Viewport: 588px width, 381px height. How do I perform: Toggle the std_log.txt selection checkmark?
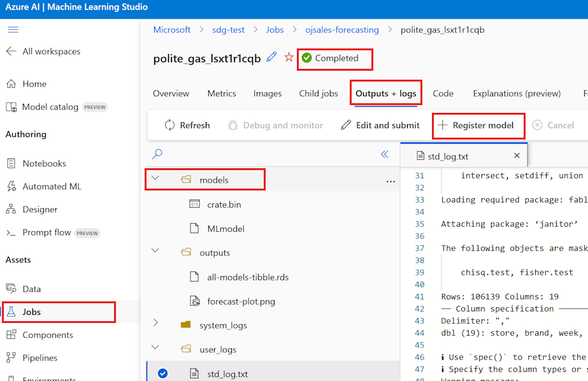pos(162,373)
